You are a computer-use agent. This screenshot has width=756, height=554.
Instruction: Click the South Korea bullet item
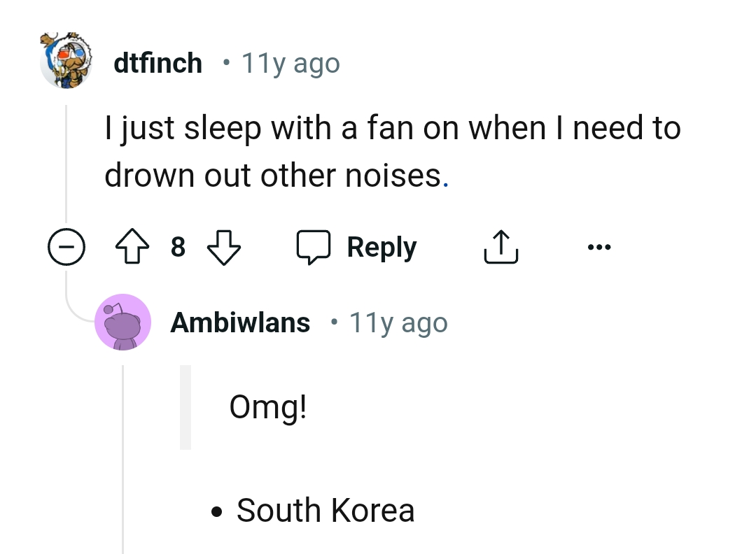[x=325, y=510]
